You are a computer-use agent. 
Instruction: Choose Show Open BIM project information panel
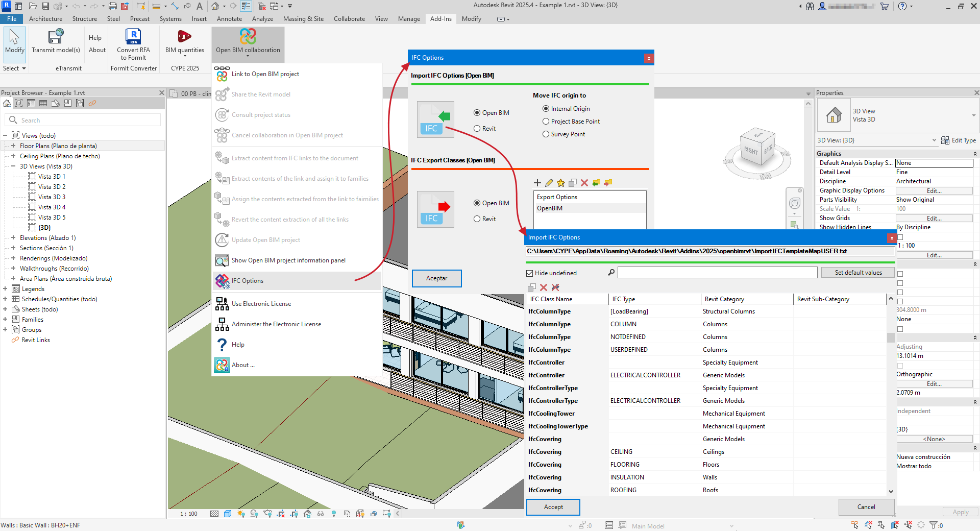click(x=288, y=260)
